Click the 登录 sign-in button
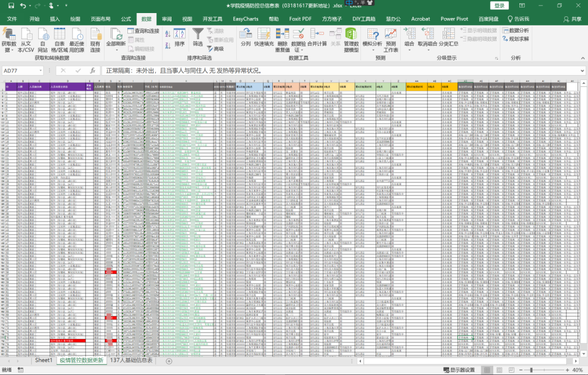Image resolution: width=588 pixels, height=375 pixels. [x=499, y=5]
